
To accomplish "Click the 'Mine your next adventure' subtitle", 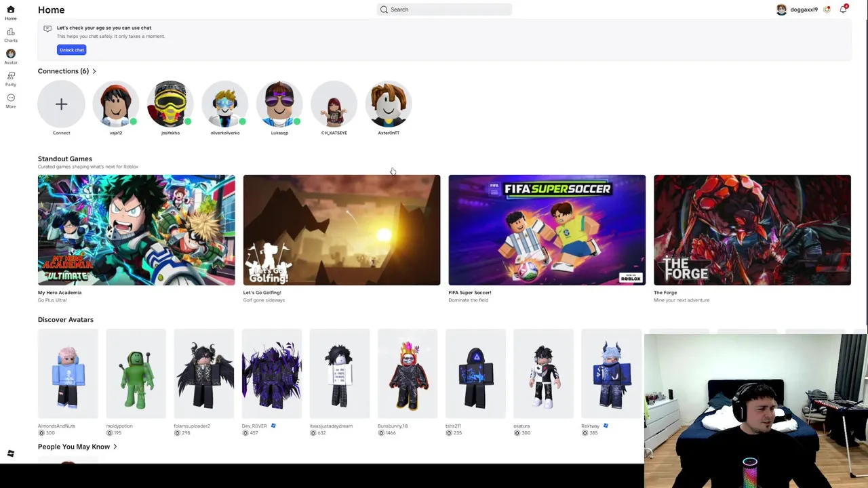I will 682,300.
